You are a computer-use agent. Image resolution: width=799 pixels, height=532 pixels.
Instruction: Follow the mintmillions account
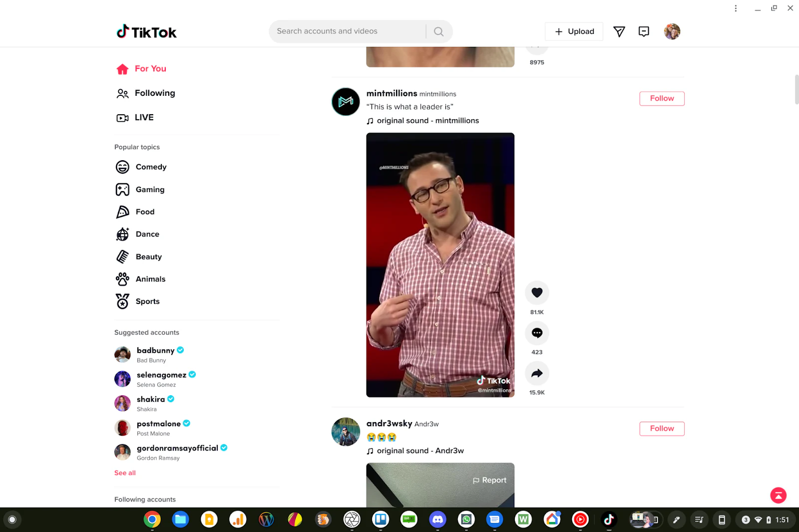(662, 98)
